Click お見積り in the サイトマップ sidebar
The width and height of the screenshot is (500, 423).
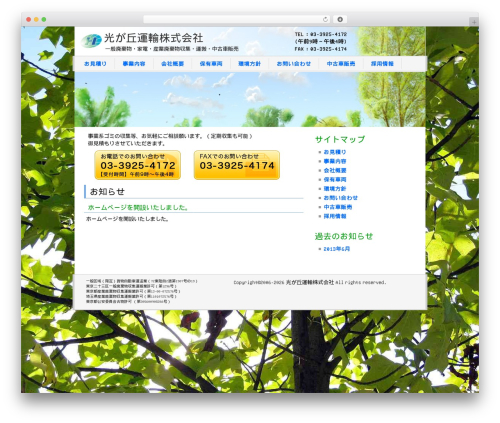pyautogui.click(x=335, y=152)
